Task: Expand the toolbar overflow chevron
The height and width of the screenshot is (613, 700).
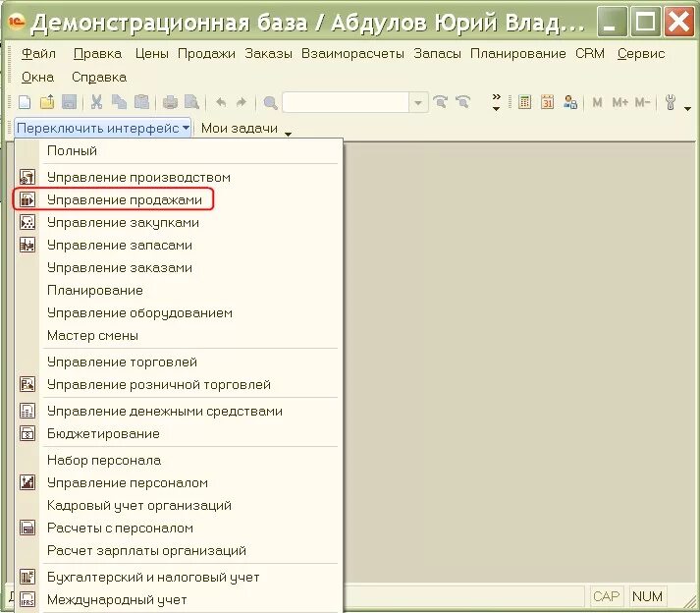Action: coord(496,102)
